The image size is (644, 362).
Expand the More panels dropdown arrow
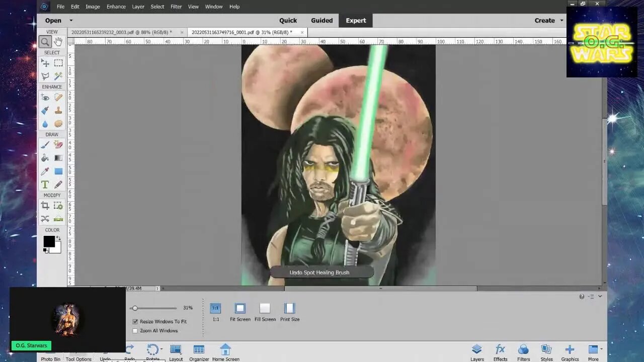(602, 349)
